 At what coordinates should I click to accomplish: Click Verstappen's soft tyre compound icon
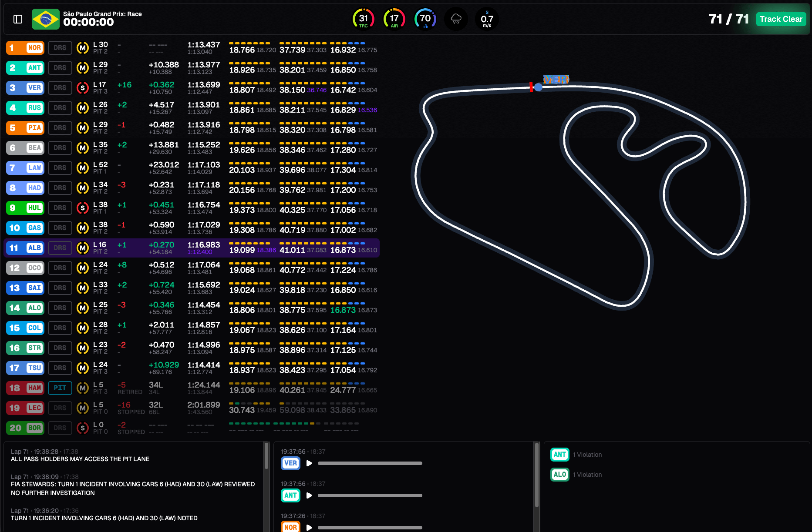point(83,88)
